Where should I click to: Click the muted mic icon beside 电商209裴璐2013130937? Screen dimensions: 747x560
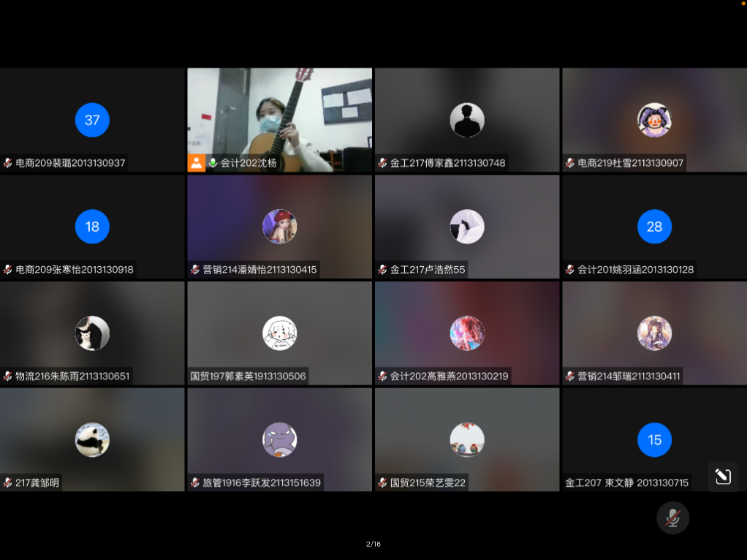click(x=7, y=163)
